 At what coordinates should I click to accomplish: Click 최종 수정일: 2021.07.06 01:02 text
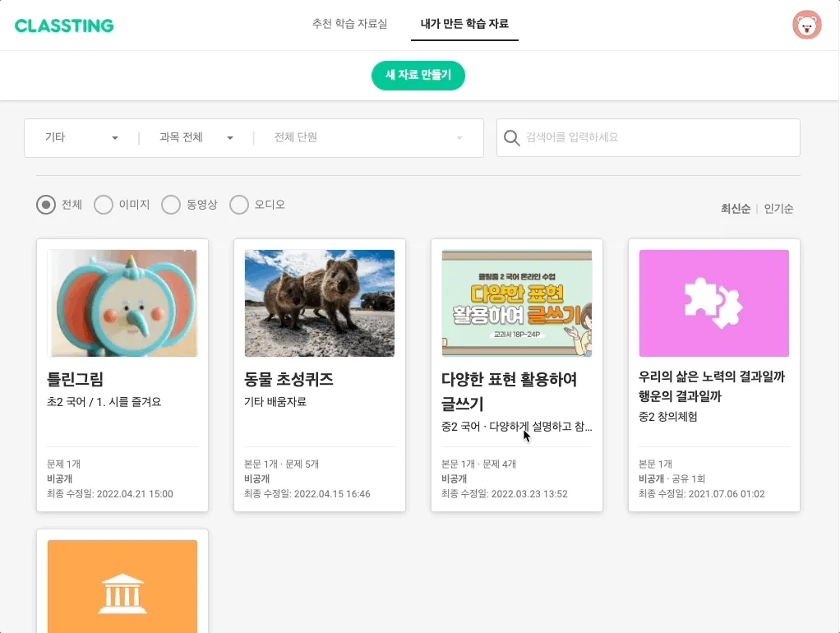point(701,493)
